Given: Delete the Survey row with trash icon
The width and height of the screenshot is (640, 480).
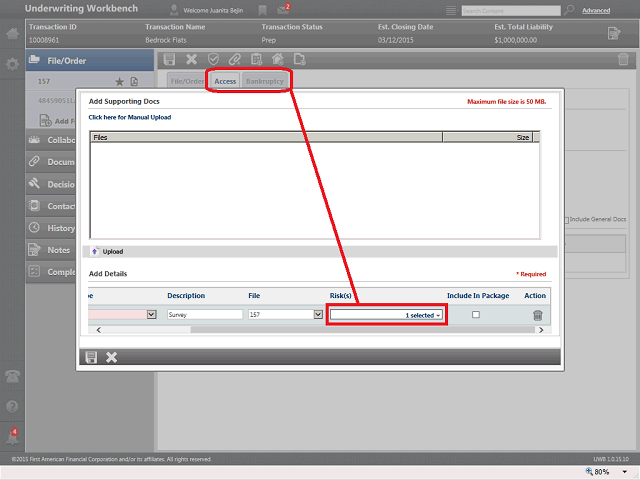Looking at the screenshot, I should pos(538,315).
